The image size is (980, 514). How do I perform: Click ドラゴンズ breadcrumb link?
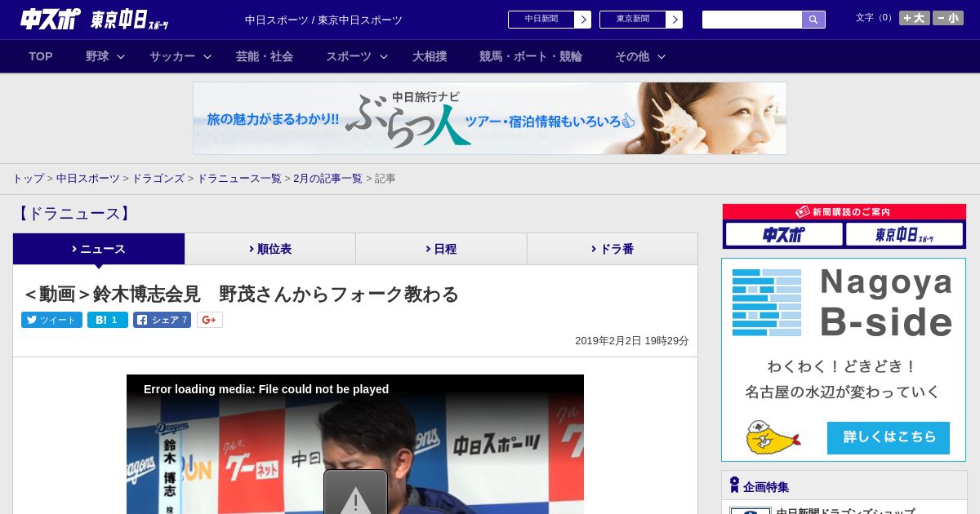[x=158, y=178]
